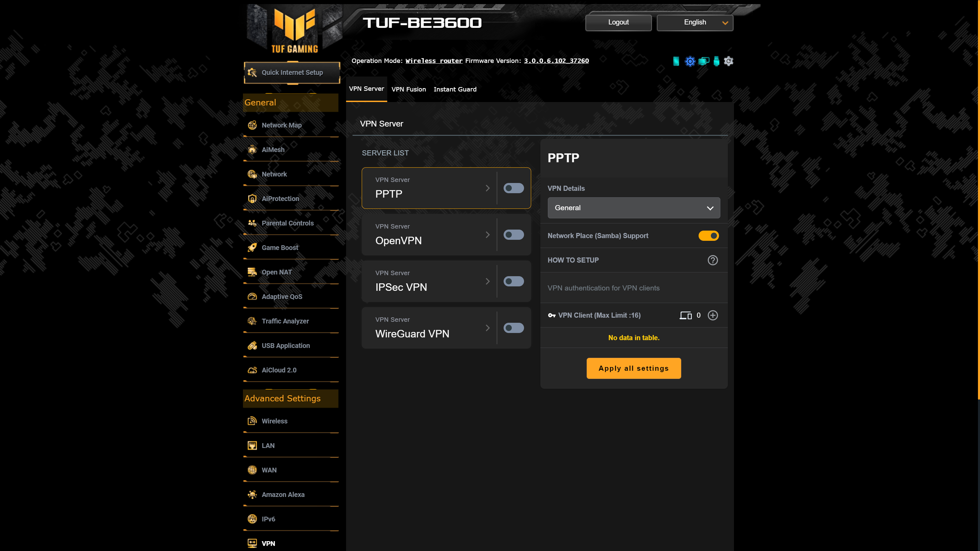Click the VPN Client key icon
Image resolution: width=980 pixels, height=551 pixels.
[552, 315]
